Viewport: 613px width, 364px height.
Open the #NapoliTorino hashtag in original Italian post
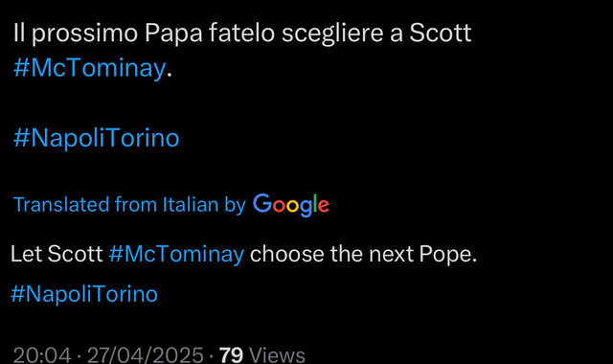click(x=96, y=138)
